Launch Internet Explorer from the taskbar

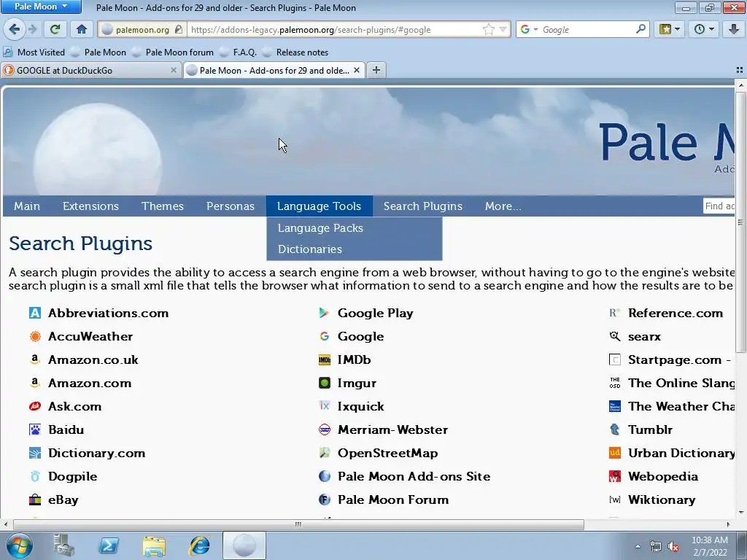pos(199,545)
